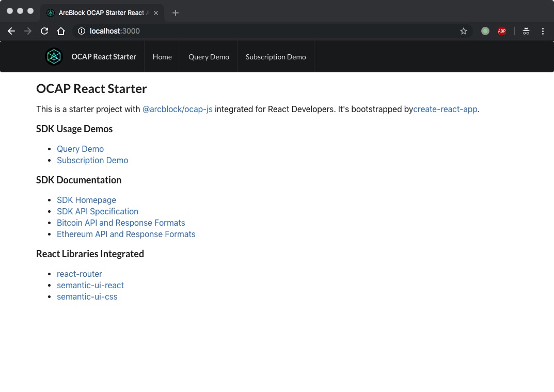Open Subscription Demo in the navbar
The image size is (554, 392).
coord(276,57)
